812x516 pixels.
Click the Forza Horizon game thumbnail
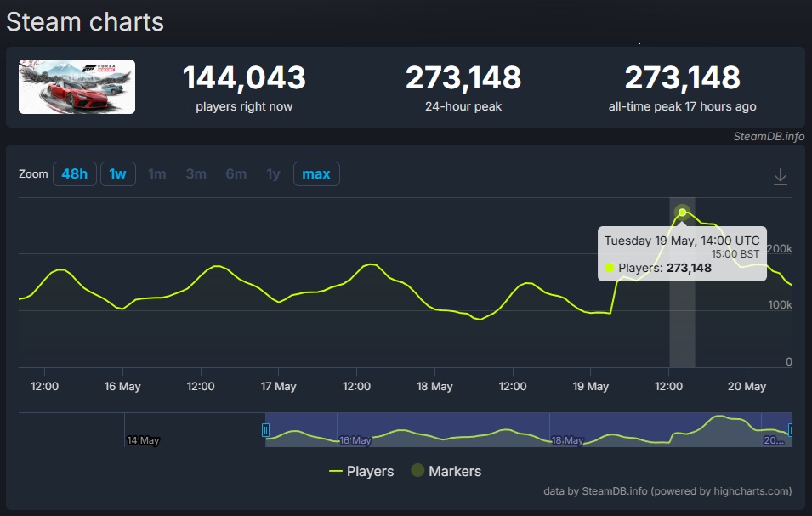click(x=77, y=87)
